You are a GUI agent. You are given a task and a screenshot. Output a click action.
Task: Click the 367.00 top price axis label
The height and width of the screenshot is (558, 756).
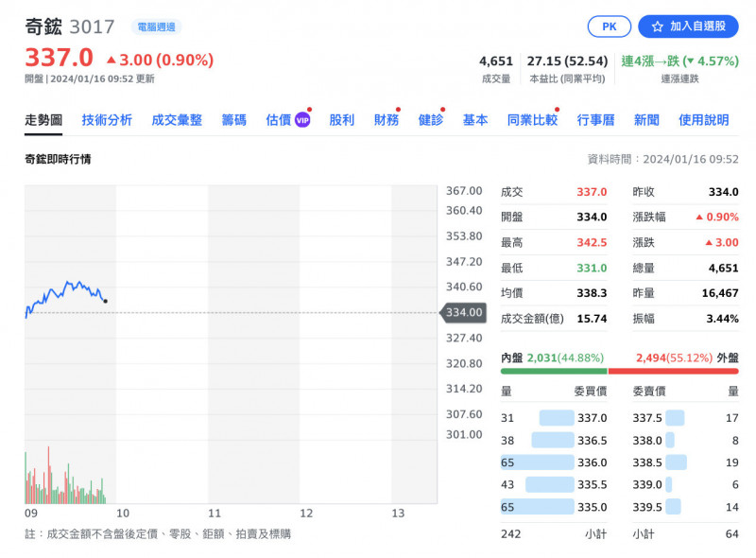464,191
